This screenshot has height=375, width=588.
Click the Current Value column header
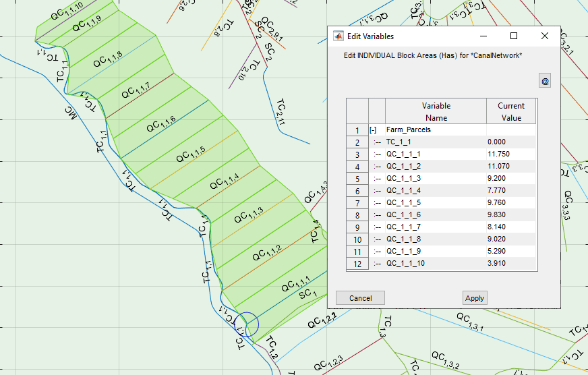(x=510, y=111)
